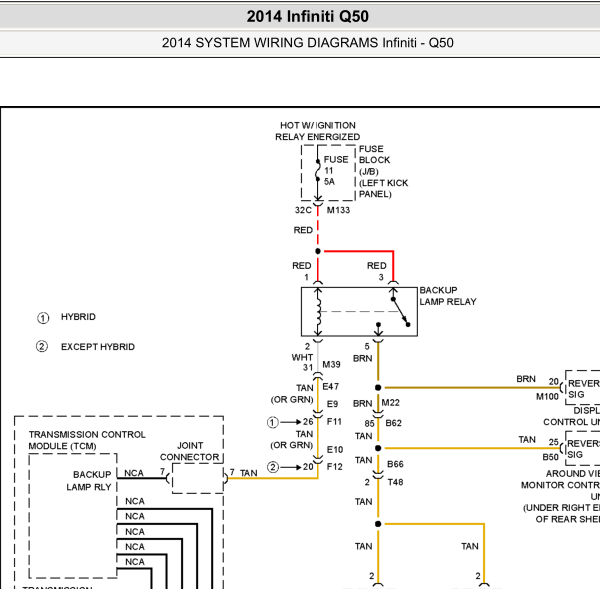Click the "JOINT CONNECTOR" label
This screenshot has height=589, width=600.
pyautogui.click(x=190, y=452)
